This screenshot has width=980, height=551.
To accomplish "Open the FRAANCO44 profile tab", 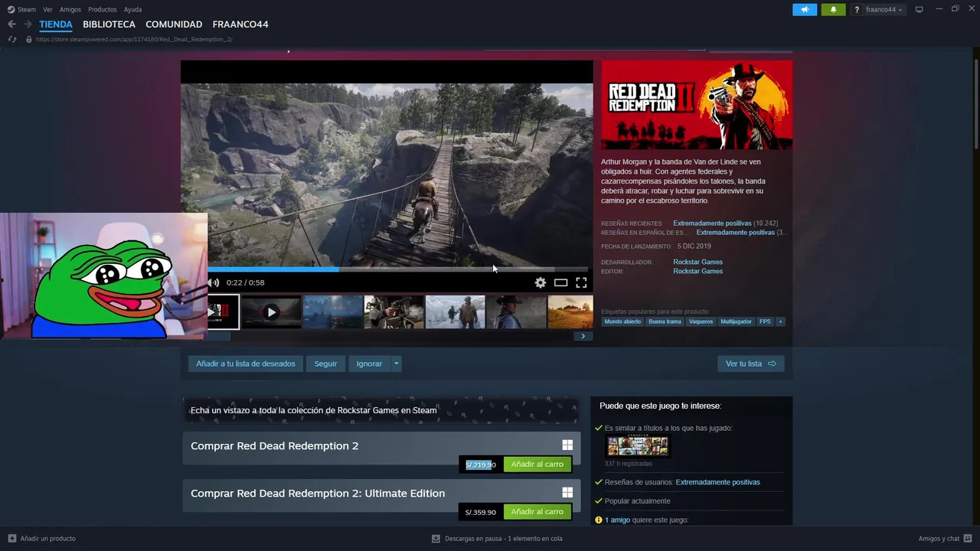I will coord(240,24).
